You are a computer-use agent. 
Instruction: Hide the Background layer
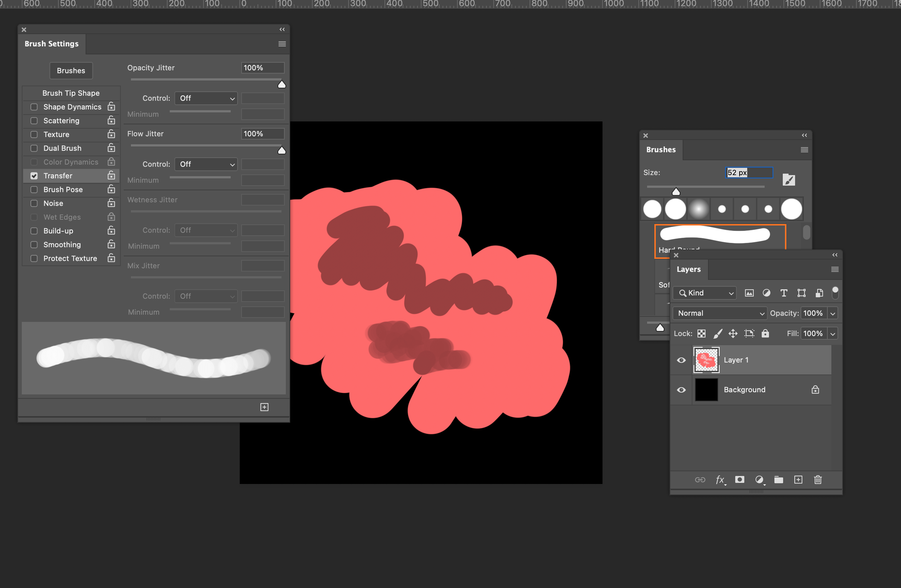tap(681, 389)
